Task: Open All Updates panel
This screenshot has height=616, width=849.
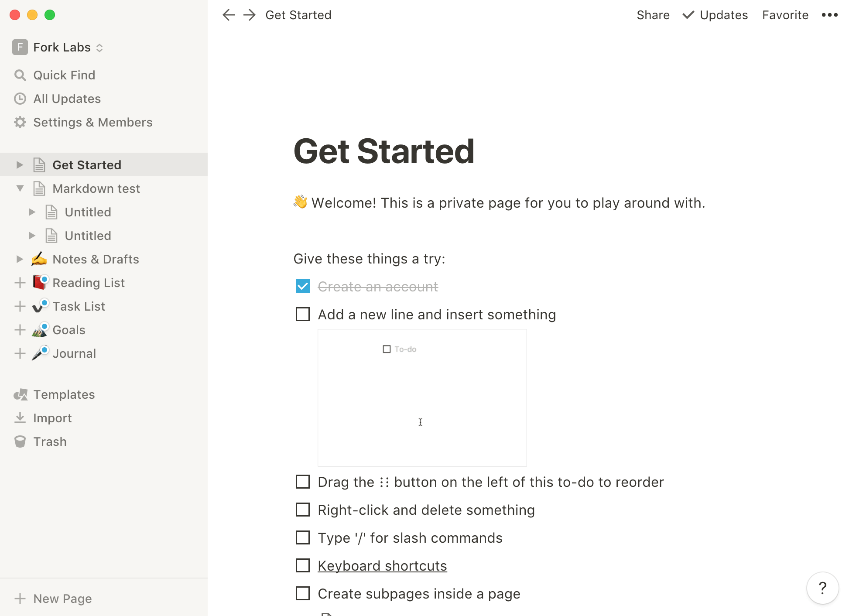Action: point(67,98)
